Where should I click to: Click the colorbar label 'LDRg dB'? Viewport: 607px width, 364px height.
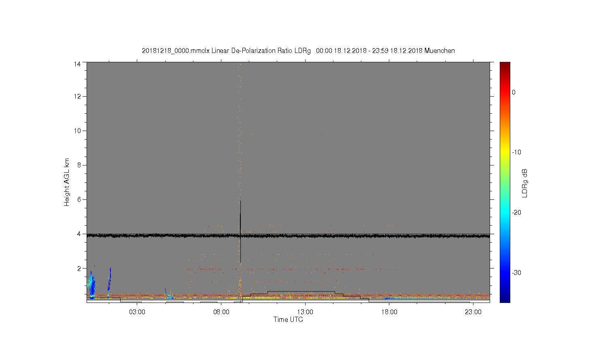tap(525, 183)
